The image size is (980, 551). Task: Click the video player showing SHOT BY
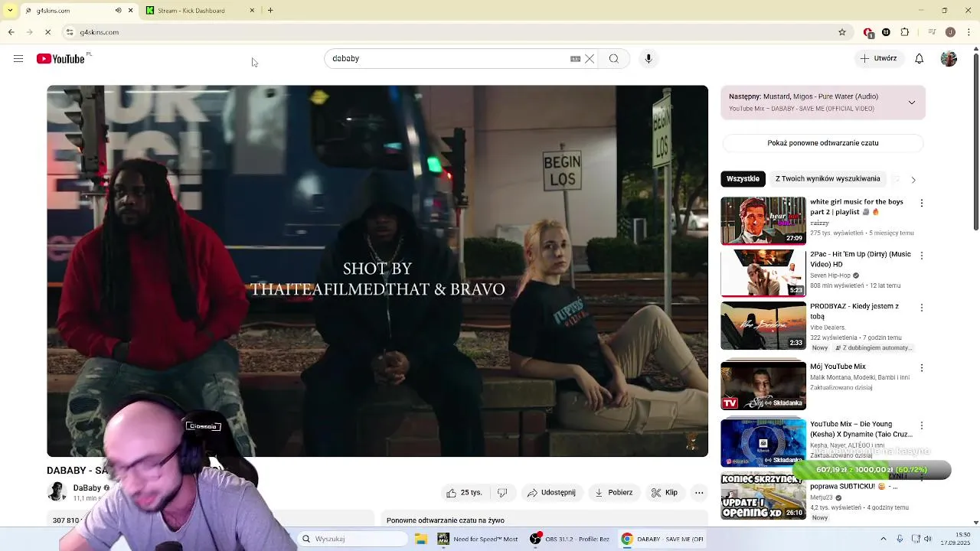pyautogui.click(x=377, y=271)
